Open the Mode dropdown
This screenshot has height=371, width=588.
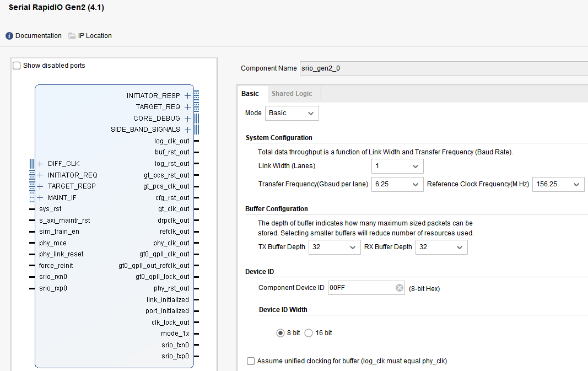(x=292, y=113)
